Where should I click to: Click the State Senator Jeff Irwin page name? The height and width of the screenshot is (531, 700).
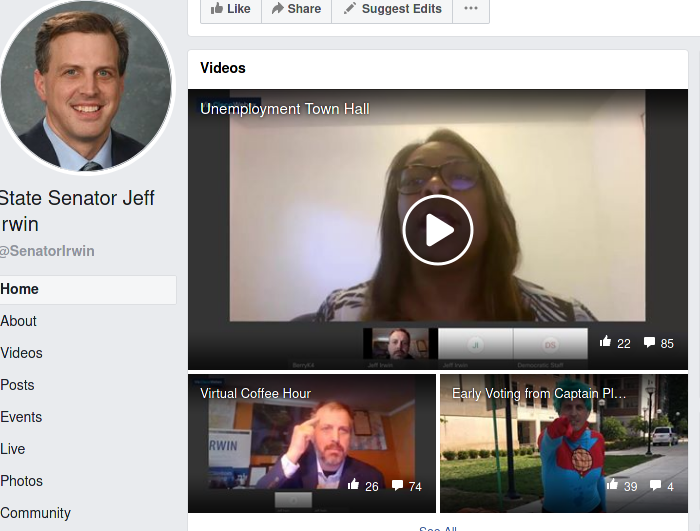pos(77,211)
